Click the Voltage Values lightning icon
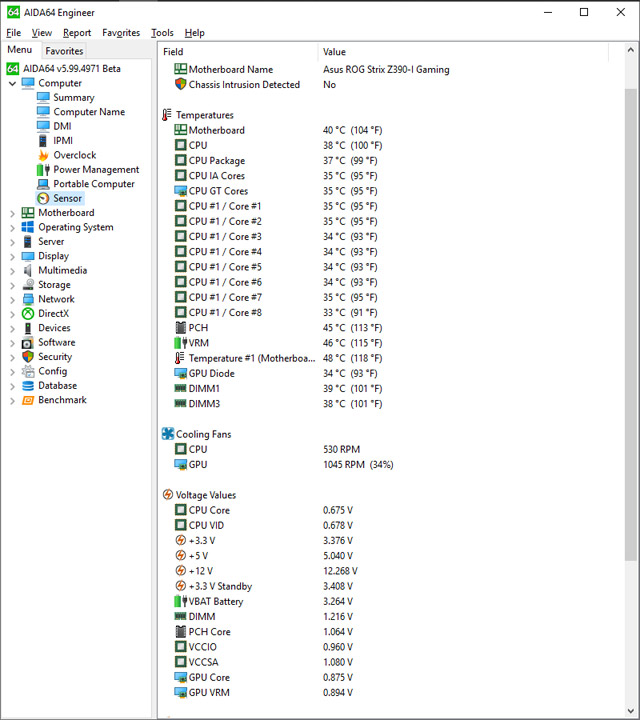This screenshot has width=640, height=720. tap(168, 495)
